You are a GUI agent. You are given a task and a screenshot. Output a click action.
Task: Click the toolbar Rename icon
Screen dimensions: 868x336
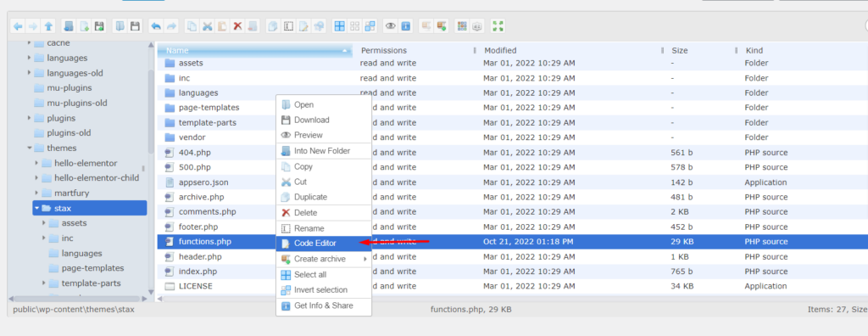coord(288,25)
